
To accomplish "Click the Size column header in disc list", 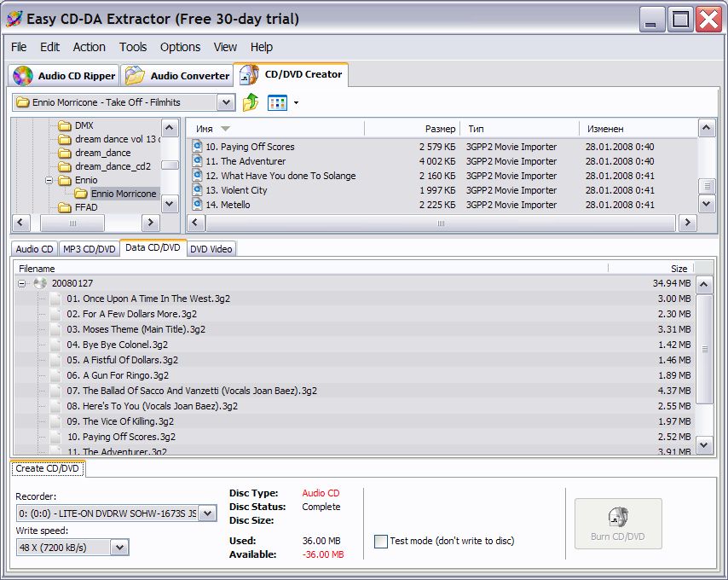I will [651, 269].
